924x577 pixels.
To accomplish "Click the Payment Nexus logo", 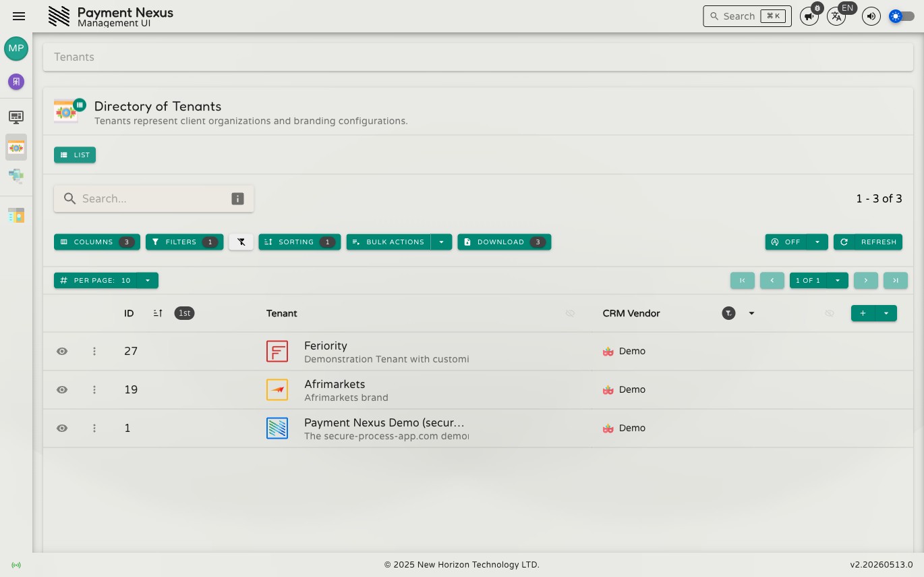I will coord(59,16).
